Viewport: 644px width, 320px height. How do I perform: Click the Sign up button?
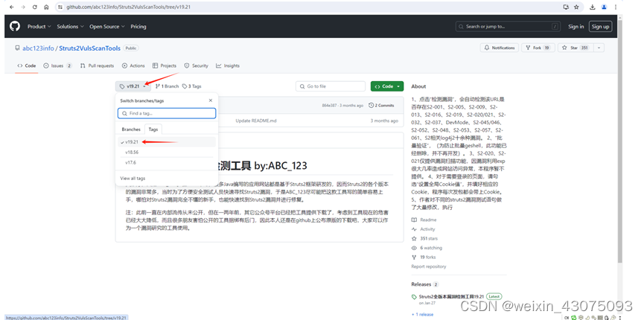pyautogui.click(x=600, y=26)
